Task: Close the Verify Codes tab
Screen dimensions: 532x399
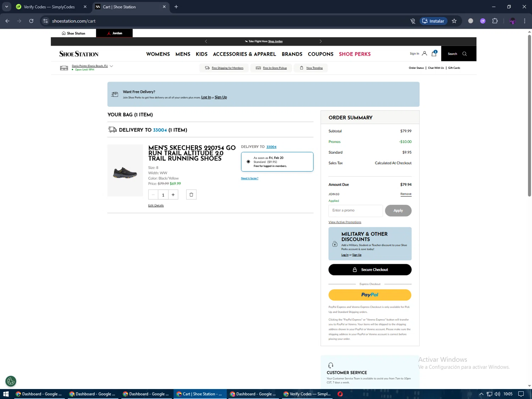Action: click(x=85, y=7)
